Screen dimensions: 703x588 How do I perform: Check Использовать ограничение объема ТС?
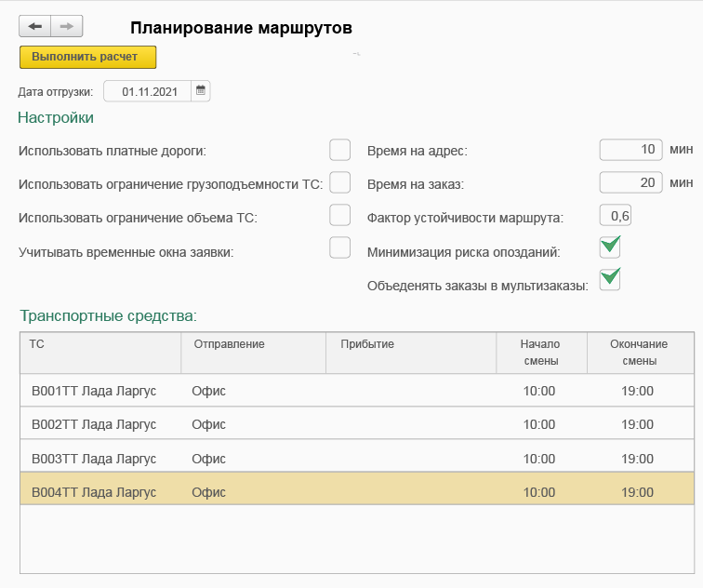pos(340,215)
